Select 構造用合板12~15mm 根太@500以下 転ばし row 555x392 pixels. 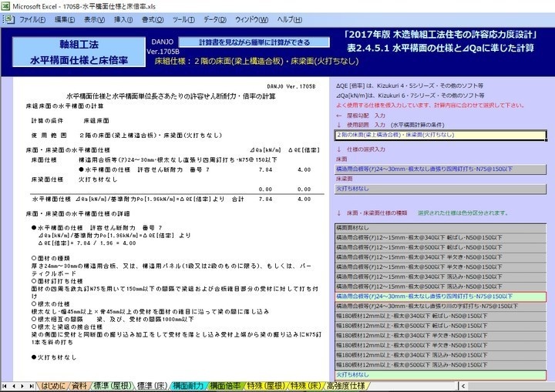point(440,247)
